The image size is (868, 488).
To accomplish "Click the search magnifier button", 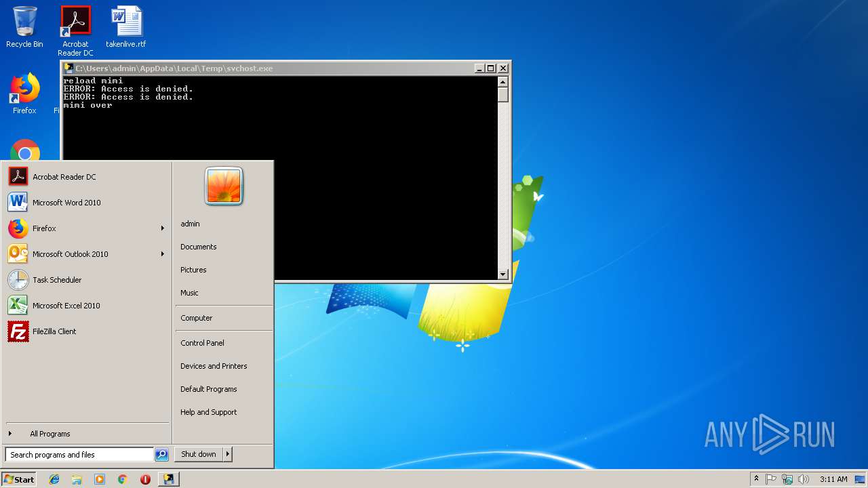I will (161, 455).
